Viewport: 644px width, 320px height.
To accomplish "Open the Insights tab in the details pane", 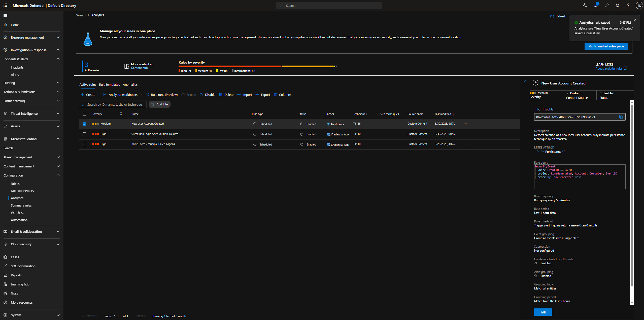I will (x=548, y=109).
